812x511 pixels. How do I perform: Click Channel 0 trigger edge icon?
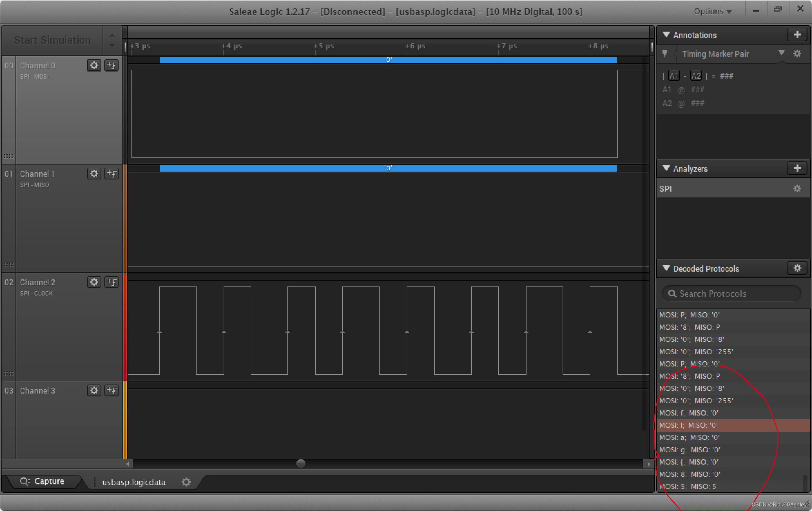pos(111,65)
